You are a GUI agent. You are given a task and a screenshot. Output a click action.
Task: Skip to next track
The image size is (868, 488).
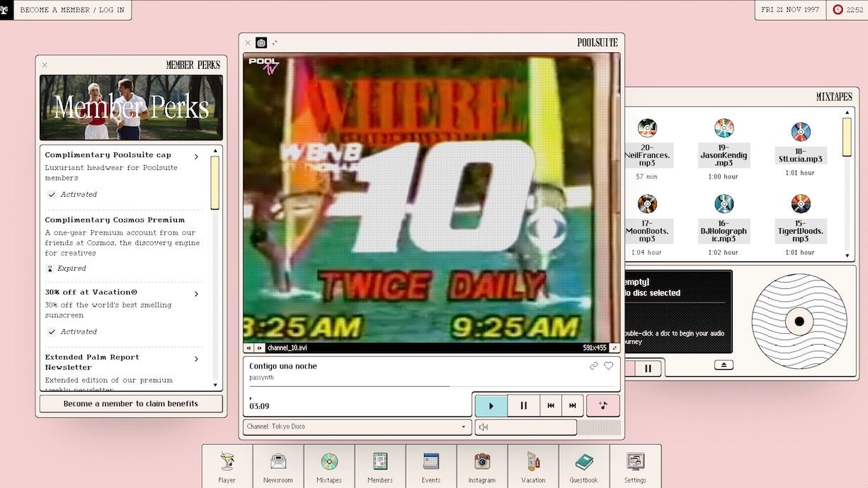tap(573, 406)
